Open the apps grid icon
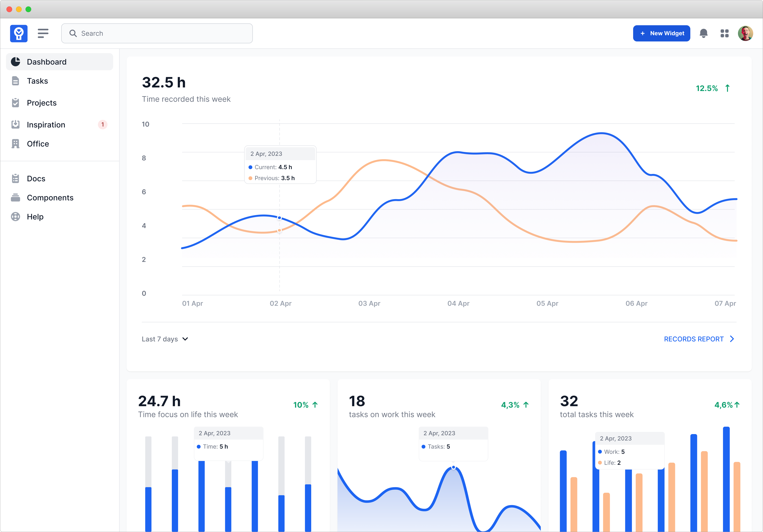763x532 pixels. pos(724,33)
